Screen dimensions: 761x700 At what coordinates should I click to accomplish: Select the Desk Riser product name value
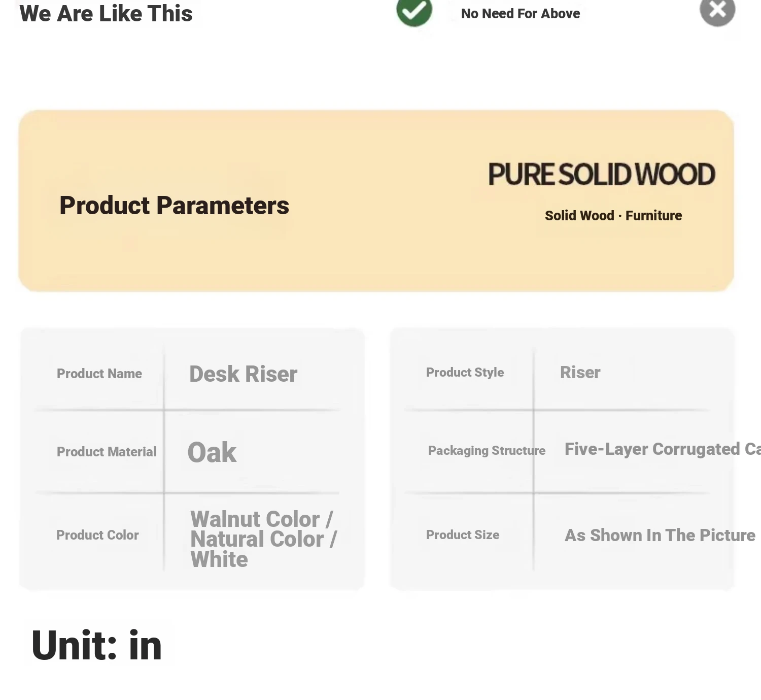pyautogui.click(x=244, y=374)
